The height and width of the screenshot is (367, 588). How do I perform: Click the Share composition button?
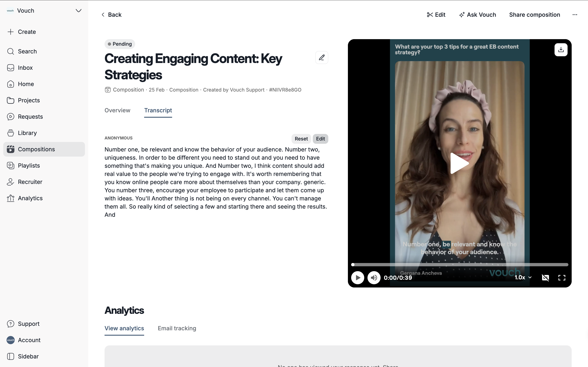pos(534,15)
